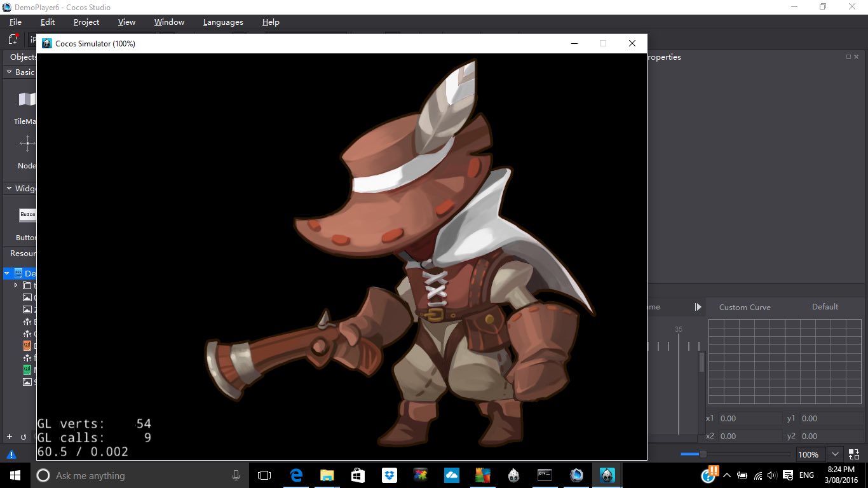This screenshot has height=488, width=868.
Task: Click the refresh resources icon
Action: pos(24,437)
